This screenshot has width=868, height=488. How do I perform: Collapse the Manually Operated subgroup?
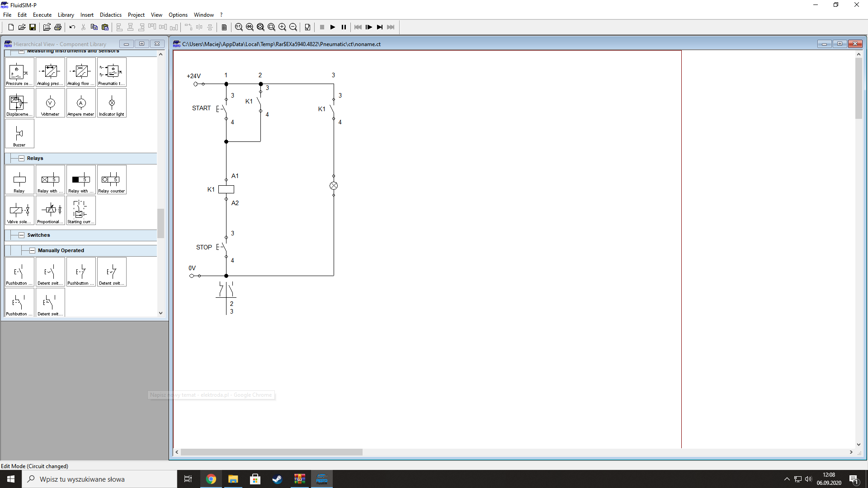coord(32,250)
